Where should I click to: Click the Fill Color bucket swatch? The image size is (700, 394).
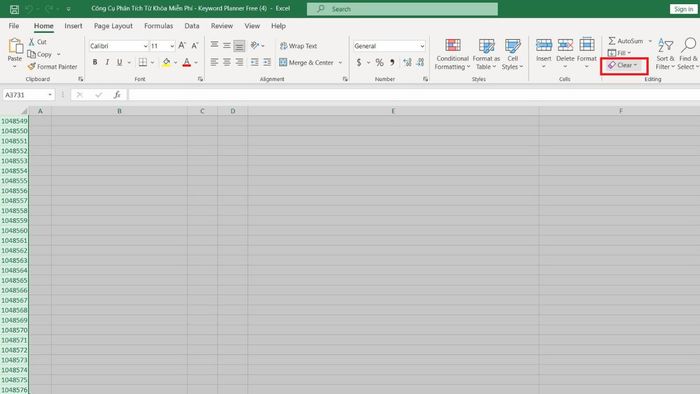coord(166,62)
